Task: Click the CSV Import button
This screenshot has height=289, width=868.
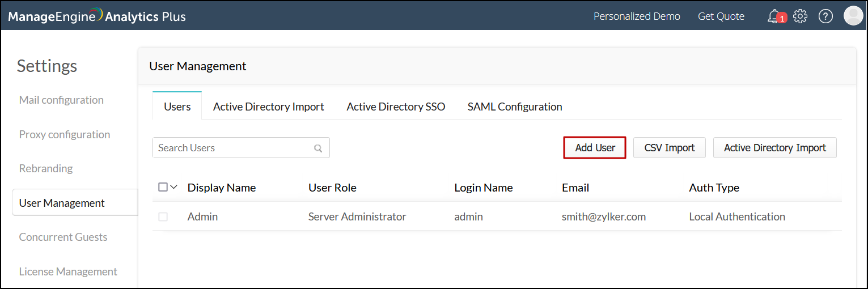Action: [670, 148]
